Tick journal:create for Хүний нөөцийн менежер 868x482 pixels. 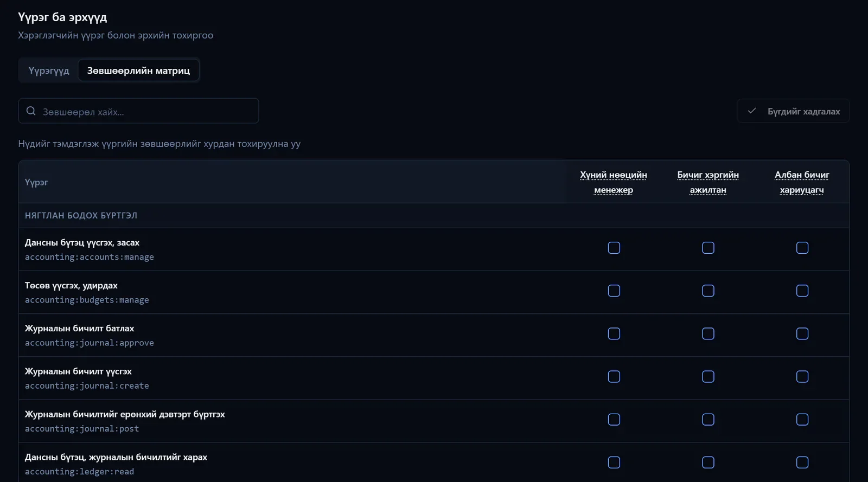614,376
